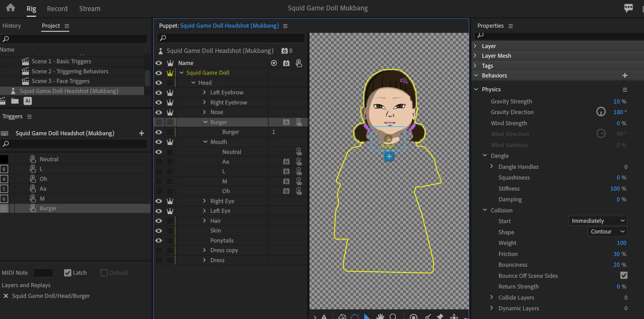Show the Burger group layer
Viewport: 644px width, 319px height.
coord(159,122)
